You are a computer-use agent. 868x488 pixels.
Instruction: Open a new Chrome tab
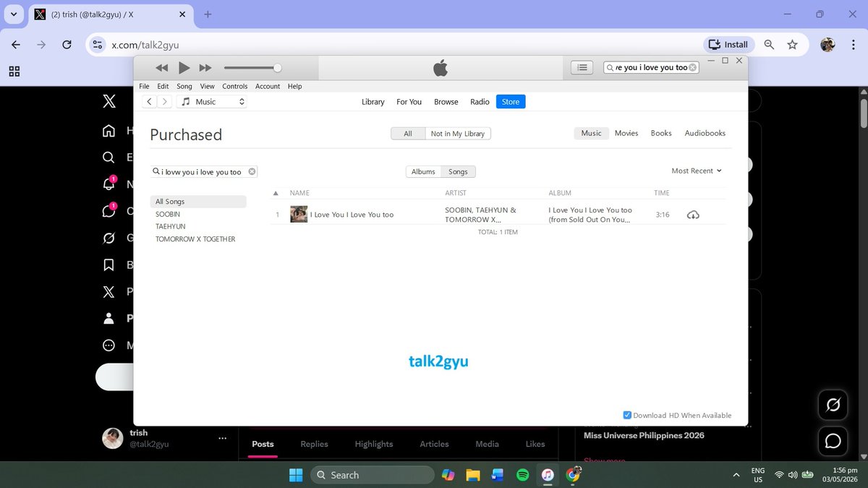pos(208,14)
